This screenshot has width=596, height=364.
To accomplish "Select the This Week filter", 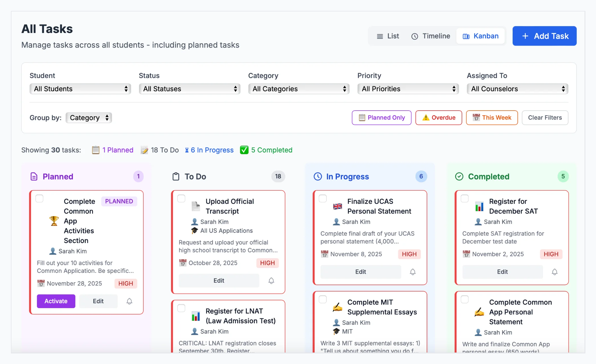I will pyautogui.click(x=492, y=118).
